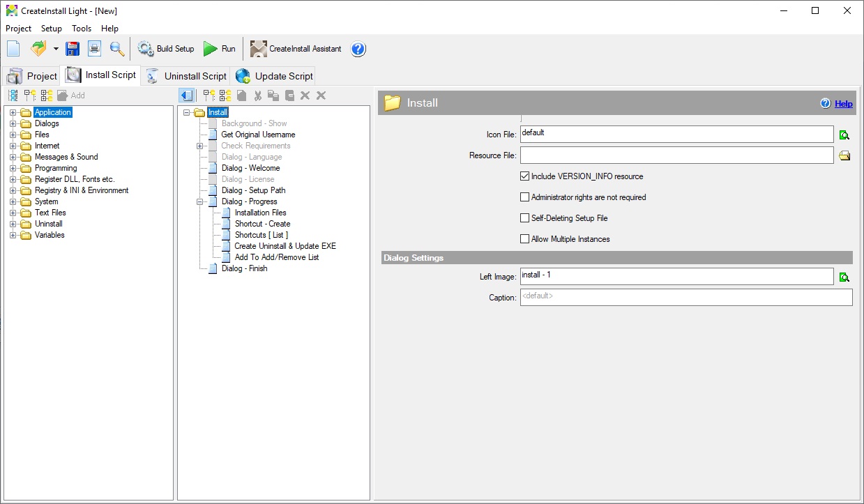Viewport: 864px width, 504px height.
Task: Open the dropdown arrow next to Open icon
Action: (x=56, y=49)
